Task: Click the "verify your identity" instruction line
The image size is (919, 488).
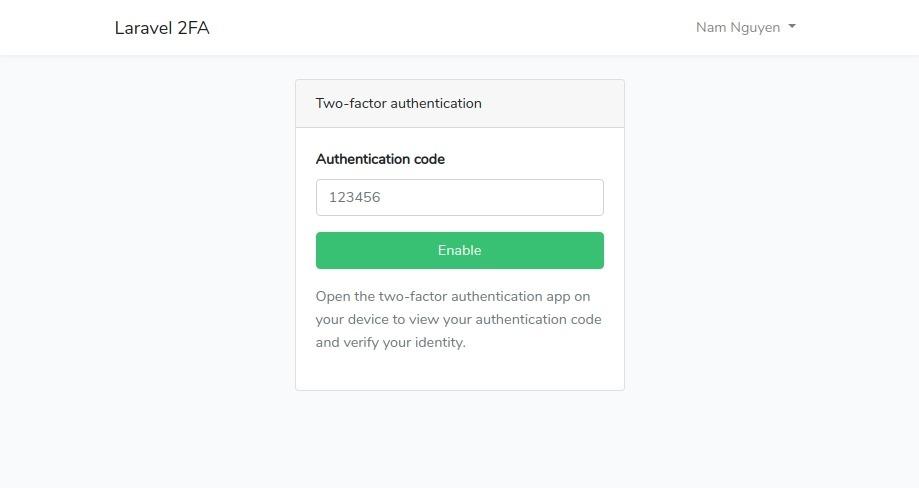Action: pyautogui.click(x=390, y=342)
